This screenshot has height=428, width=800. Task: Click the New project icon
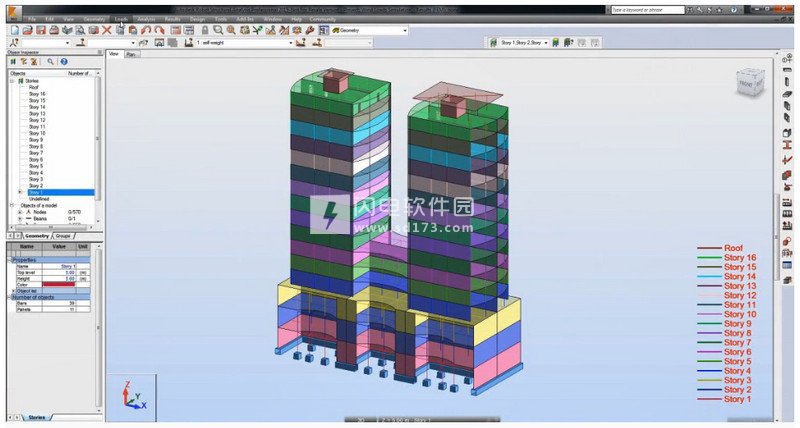click(15, 30)
